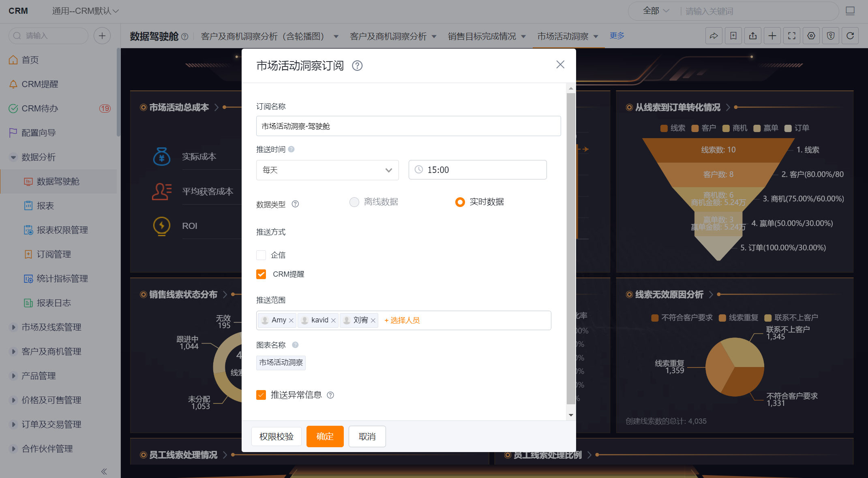
Task: Click the 15:00 push time field
Action: (x=478, y=170)
